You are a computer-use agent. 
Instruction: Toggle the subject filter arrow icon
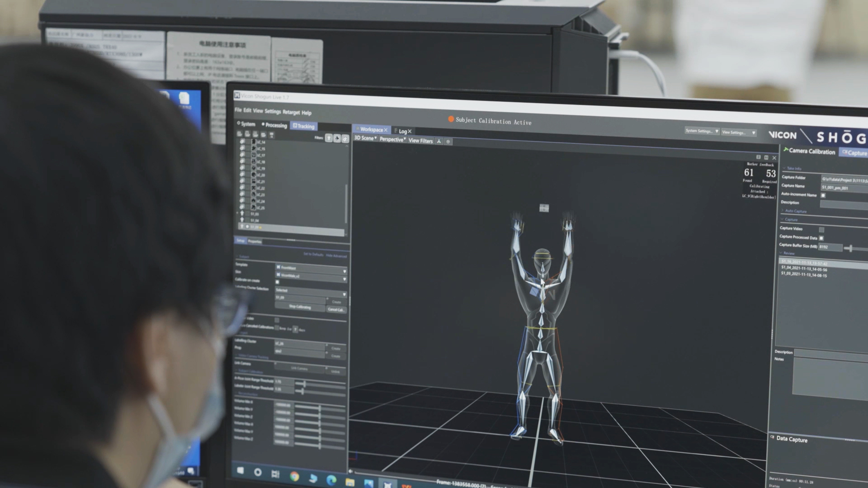point(329,138)
